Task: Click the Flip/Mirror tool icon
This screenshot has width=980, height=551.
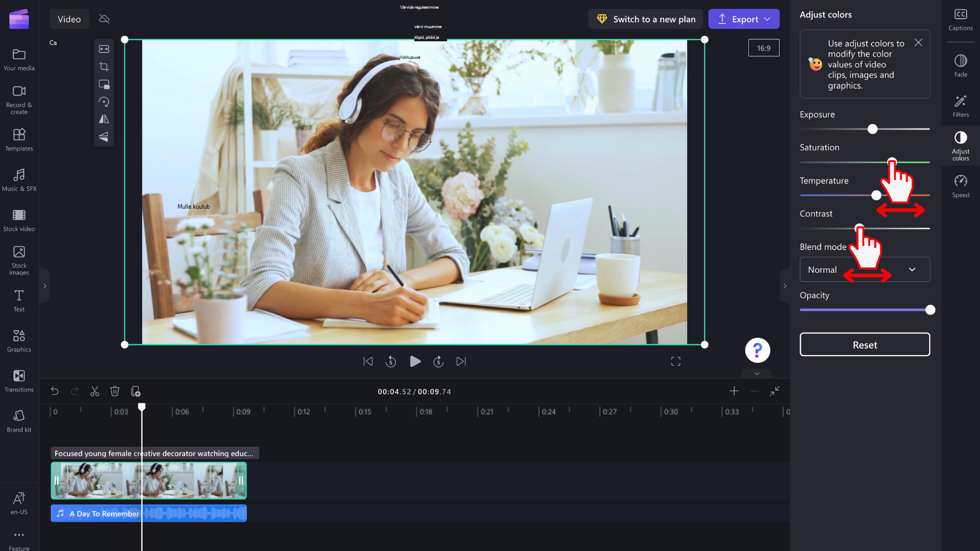Action: (104, 119)
